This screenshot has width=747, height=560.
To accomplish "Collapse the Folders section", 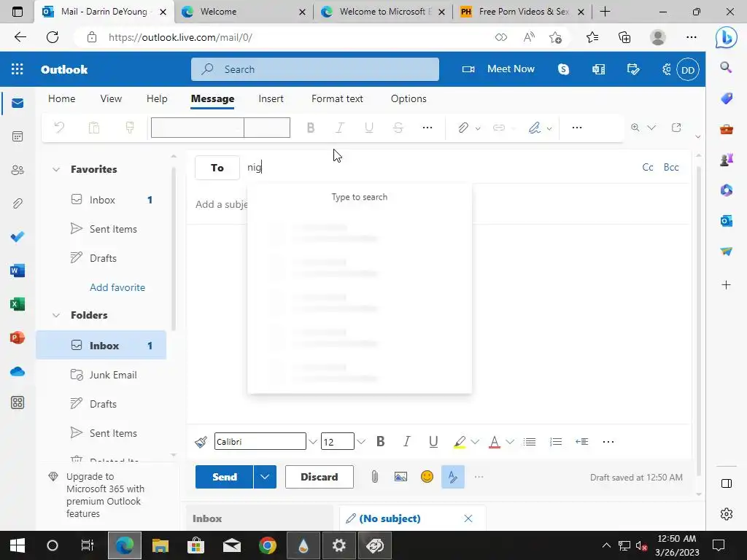I will pyautogui.click(x=56, y=315).
